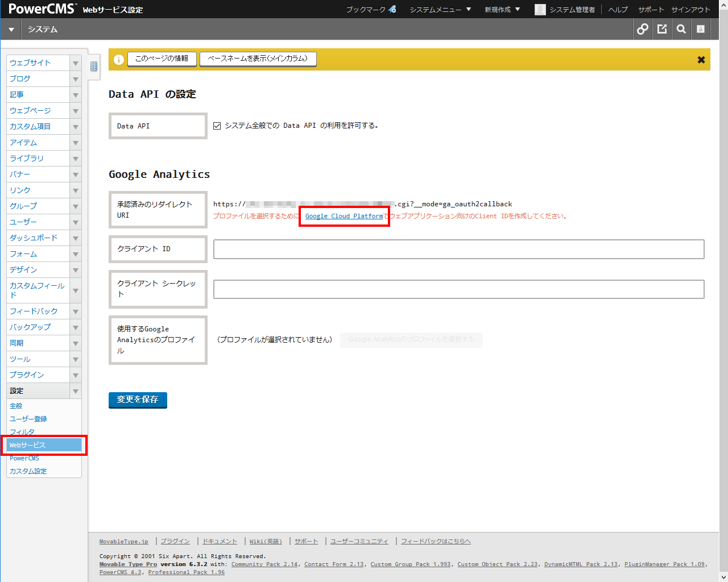Image resolution: width=728 pixels, height=582 pixels.
Task: Click MovableType.jp footer link
Action: [123, 542]
